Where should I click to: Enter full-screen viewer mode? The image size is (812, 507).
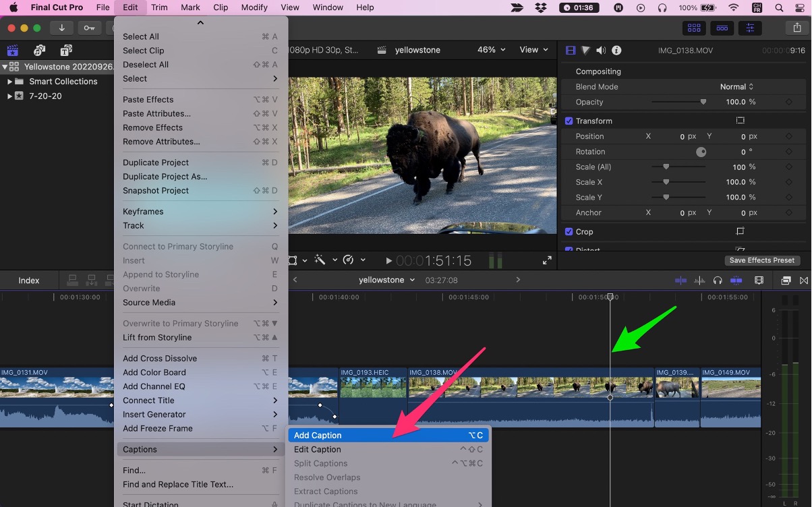[x=547, y=260]
